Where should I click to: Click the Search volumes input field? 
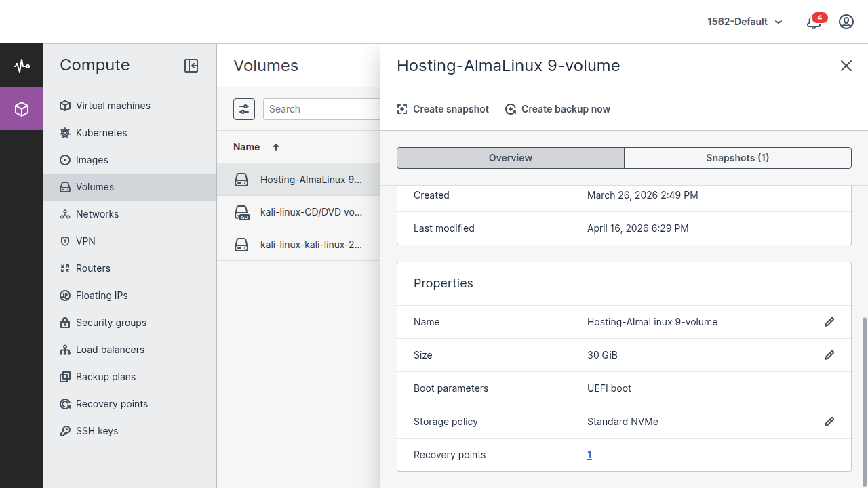click(x=321, y=109)
